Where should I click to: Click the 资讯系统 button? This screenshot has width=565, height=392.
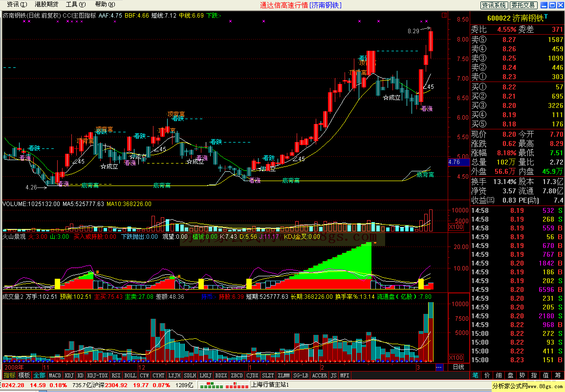(495, 5)
